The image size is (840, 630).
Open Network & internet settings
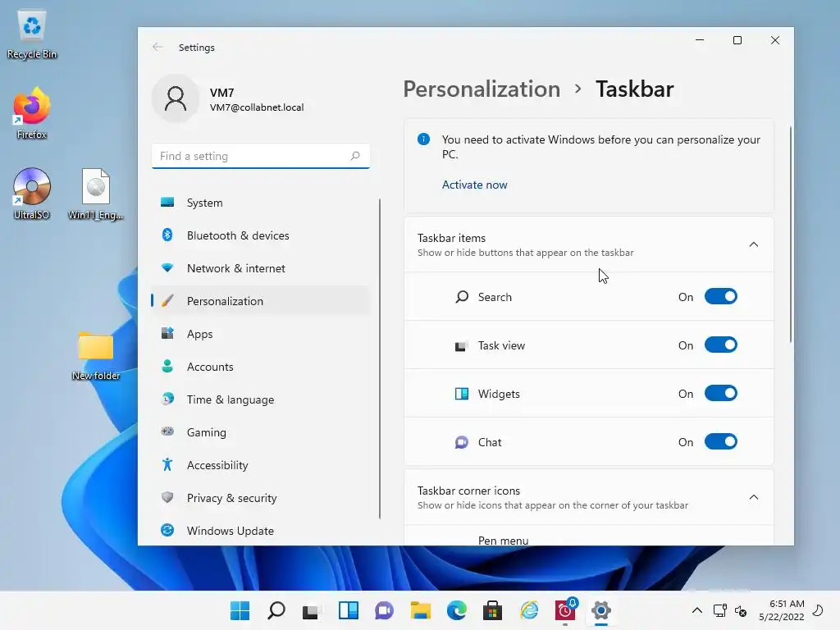260,268
